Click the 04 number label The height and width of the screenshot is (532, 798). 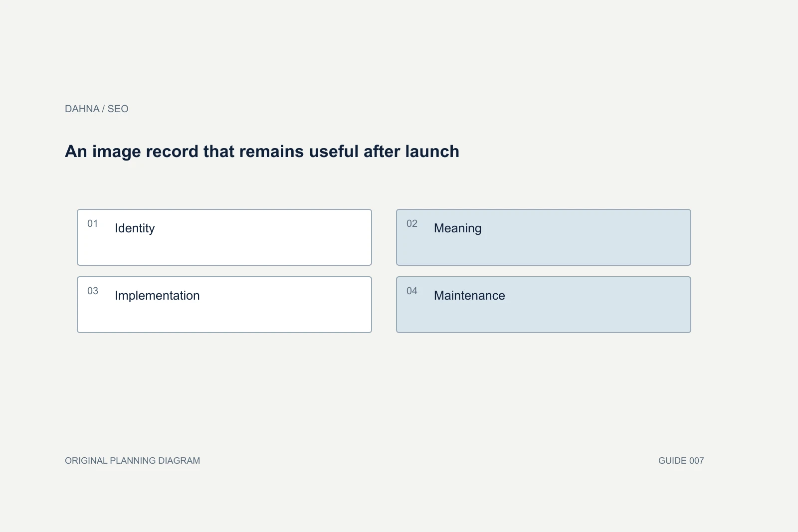click(412, 291)
